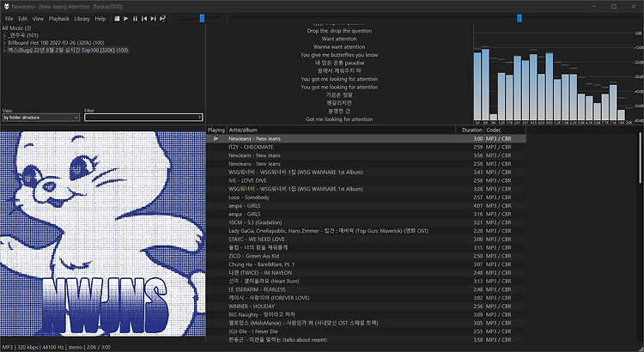The image size is (644, 352).
Task: Select the Loco - Somebody track
Action: [x=366, y=197]
